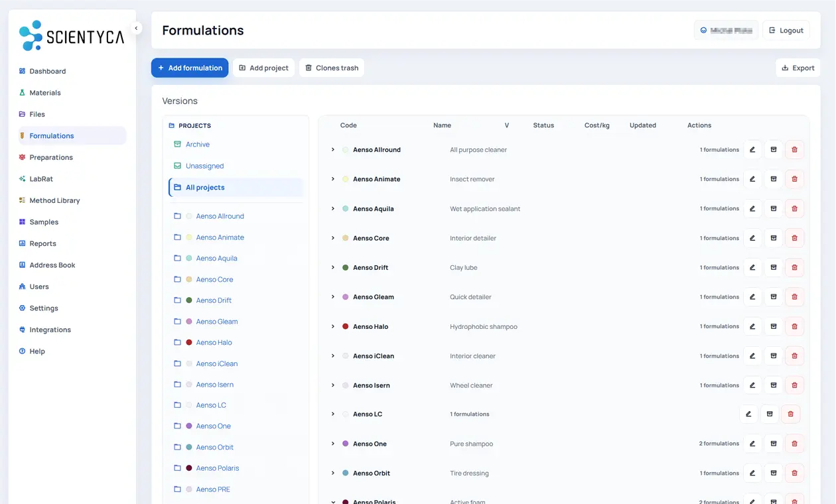Collapse the sidebar with the chevron button
Image resolution: width=836 pixels, height=504 pixels.
136,29
